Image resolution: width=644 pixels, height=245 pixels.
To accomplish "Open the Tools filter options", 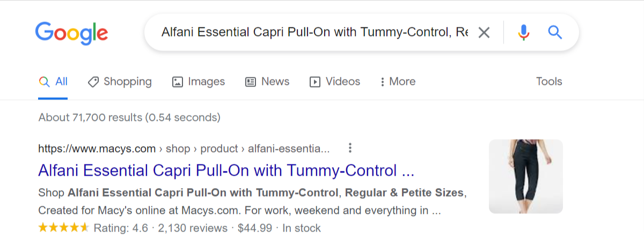I will click(549, 82).
